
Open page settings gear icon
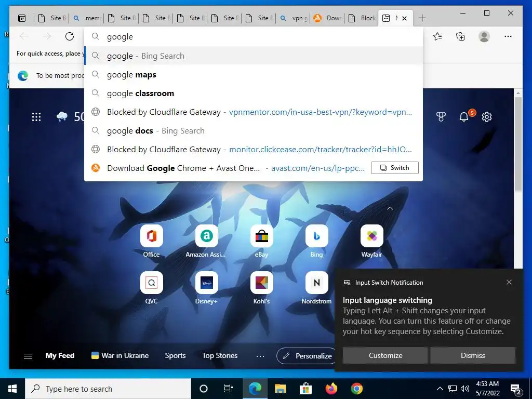[487, 117]
